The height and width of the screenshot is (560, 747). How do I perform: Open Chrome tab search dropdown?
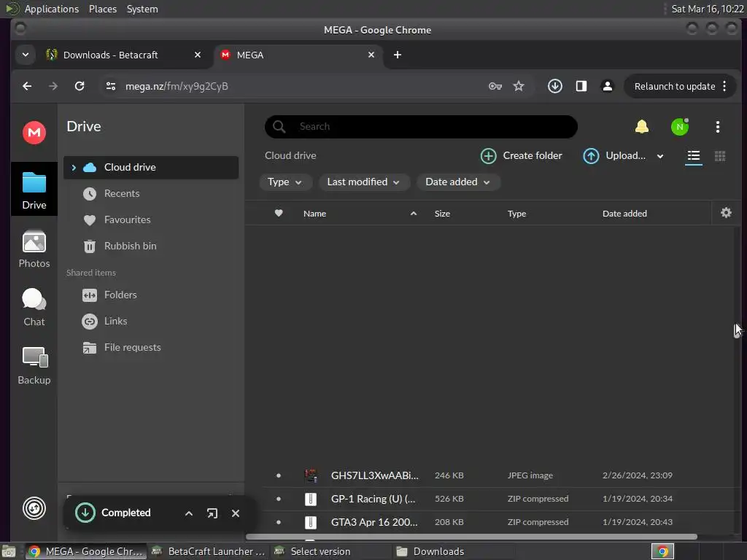click(x=26, y=55)
